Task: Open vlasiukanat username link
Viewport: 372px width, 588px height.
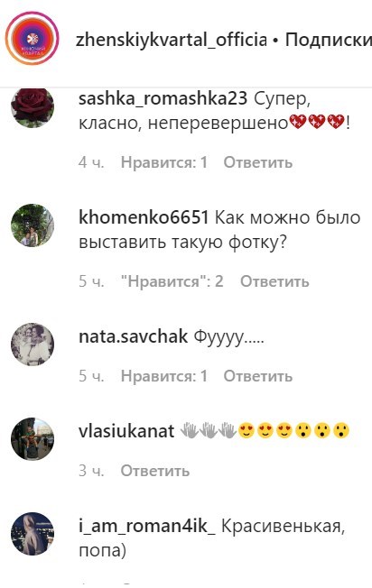Action: (x=126, y=431)
